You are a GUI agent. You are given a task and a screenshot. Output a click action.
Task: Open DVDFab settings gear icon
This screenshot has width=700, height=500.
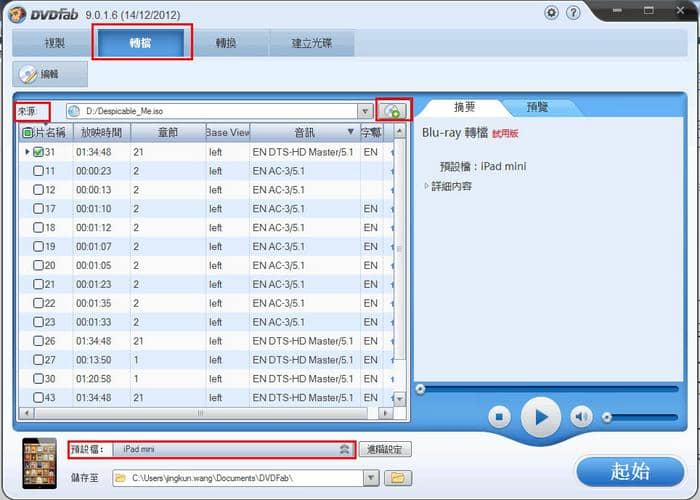pos(552,12)
